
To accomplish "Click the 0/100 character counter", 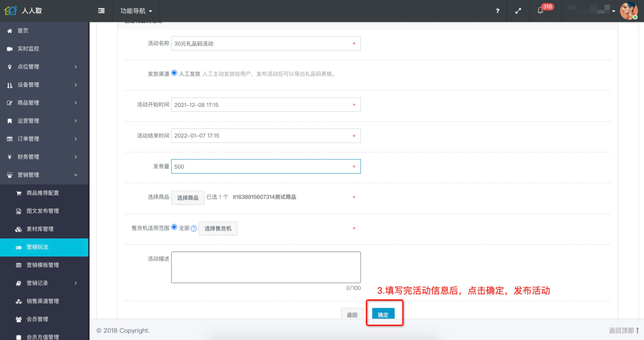I will 353,288.
